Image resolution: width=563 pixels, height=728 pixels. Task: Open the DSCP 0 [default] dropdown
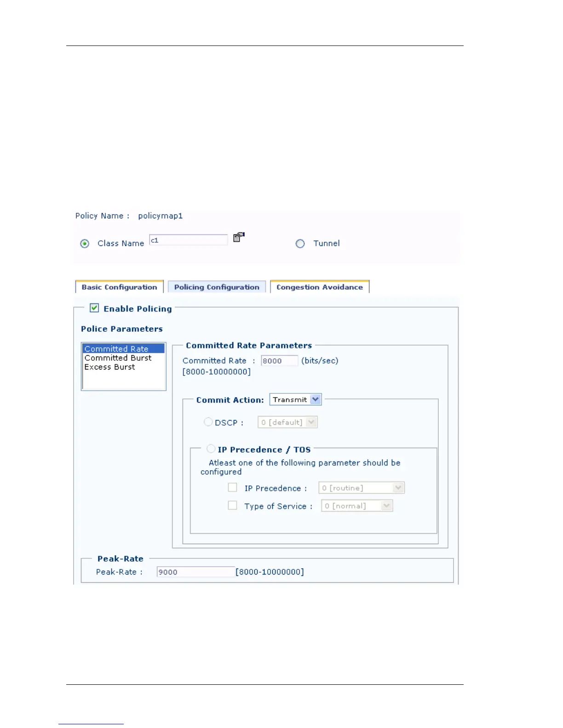(x=287, y=422)
